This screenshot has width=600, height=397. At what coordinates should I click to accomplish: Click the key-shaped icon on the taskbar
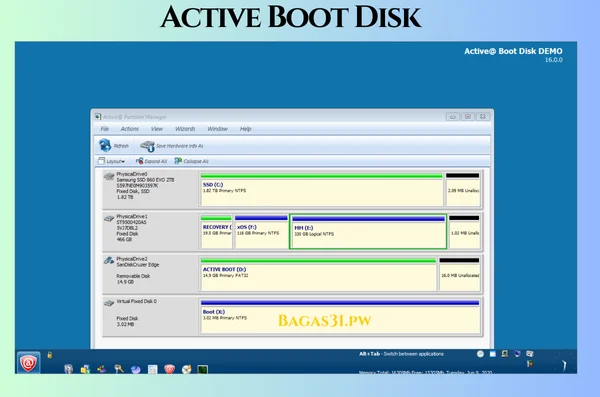click(x=119, y=369)
